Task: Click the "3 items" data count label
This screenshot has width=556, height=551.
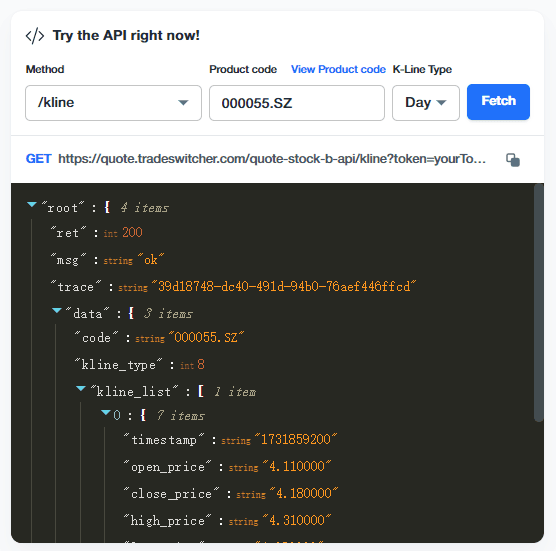Action: coord(168,314)
